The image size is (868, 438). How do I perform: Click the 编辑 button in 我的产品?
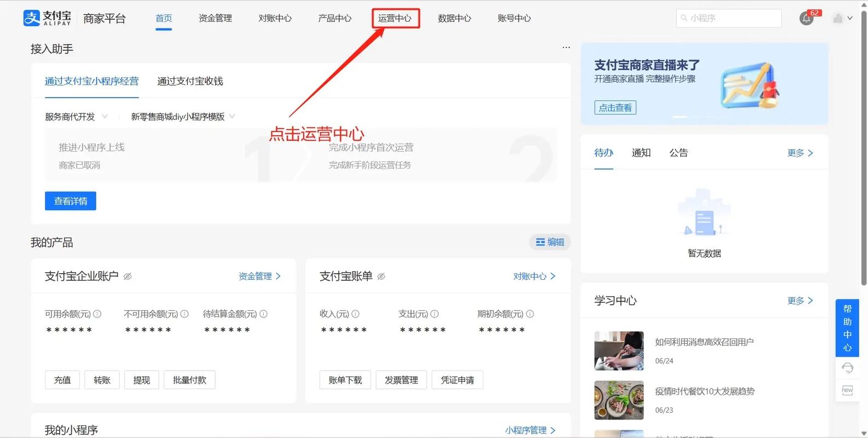(550, 242)
